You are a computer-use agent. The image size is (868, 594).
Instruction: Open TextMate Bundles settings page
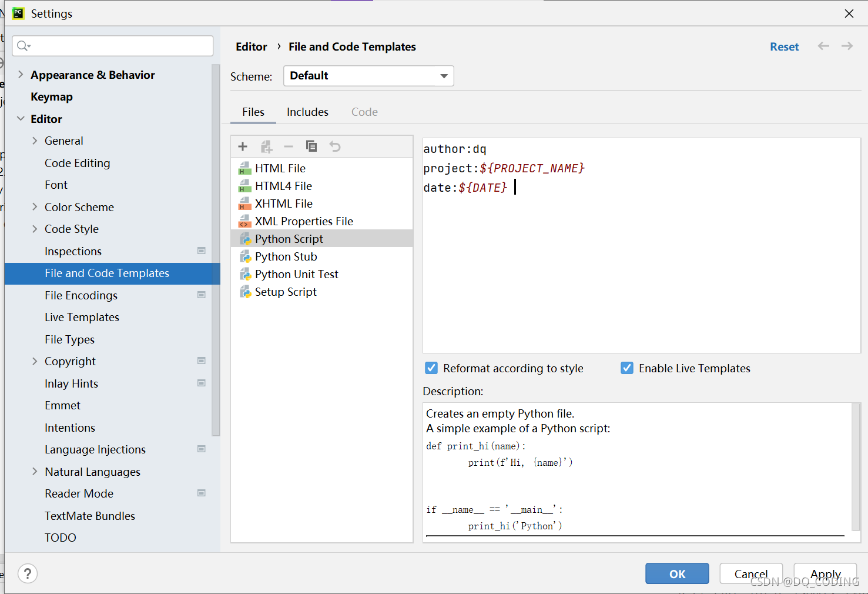coord(90,516)
